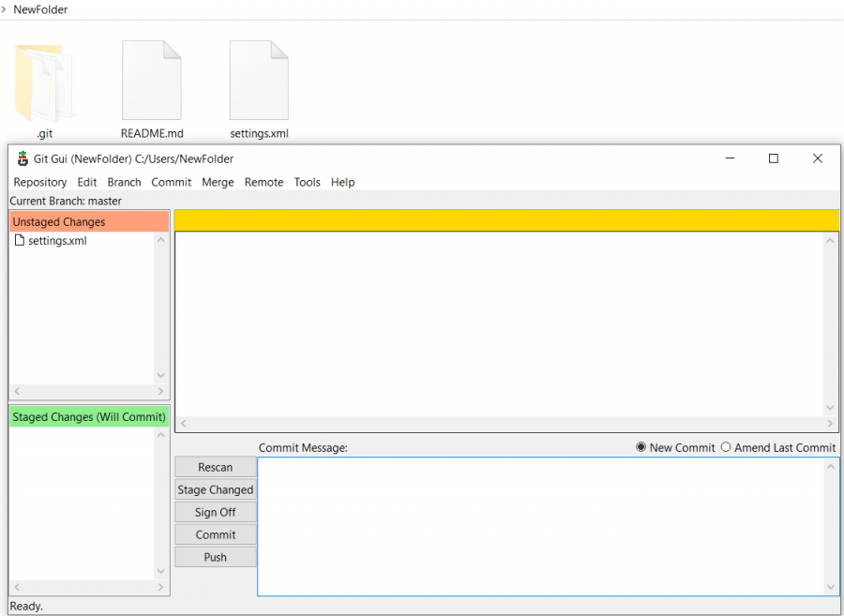
Task: Open the .git folder icon
Action: click(43, 83)
